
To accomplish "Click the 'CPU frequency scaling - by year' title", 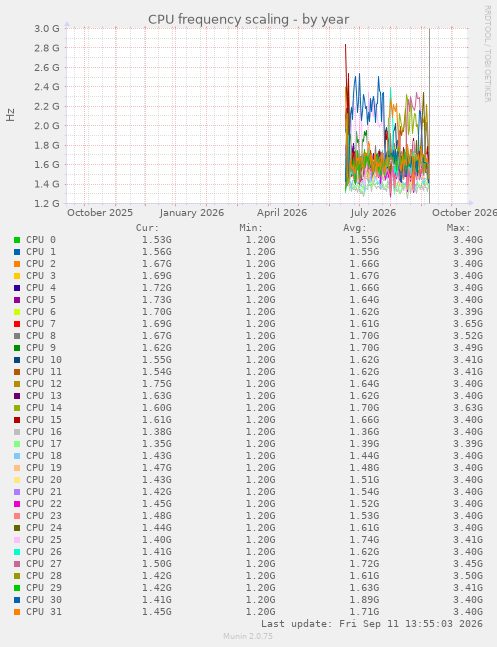I will (248, 19).
